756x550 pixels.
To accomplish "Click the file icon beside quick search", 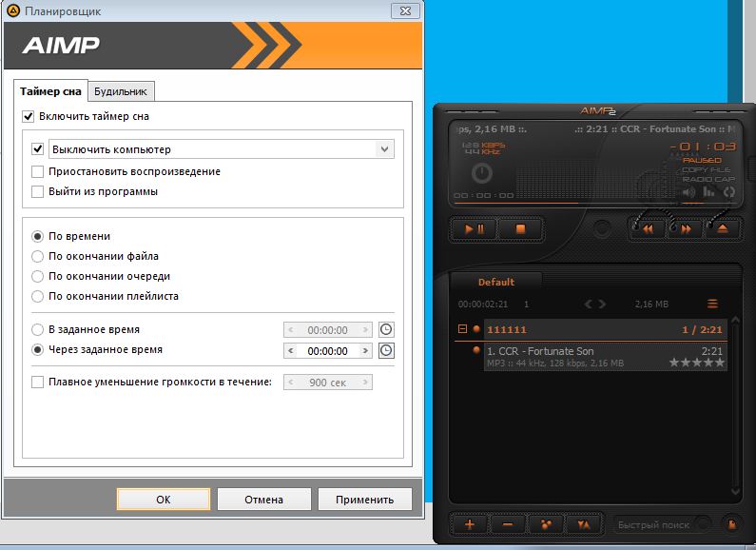I will [x=732, y=524].
